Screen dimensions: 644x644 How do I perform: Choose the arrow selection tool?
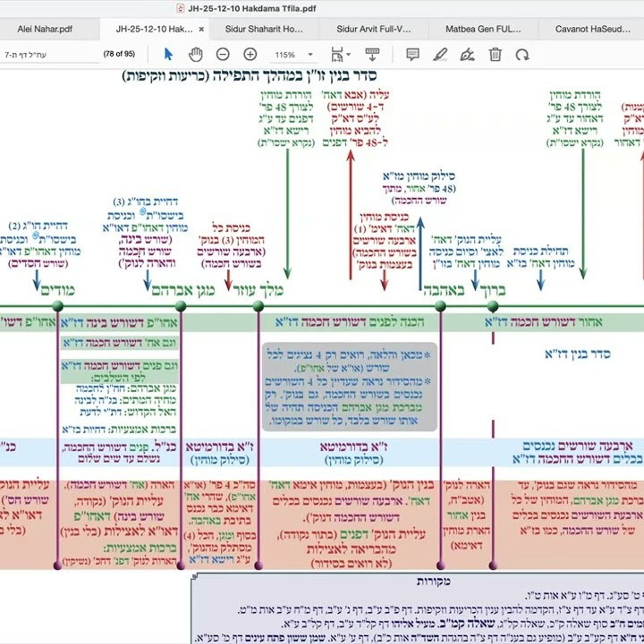tap(168, 54)
